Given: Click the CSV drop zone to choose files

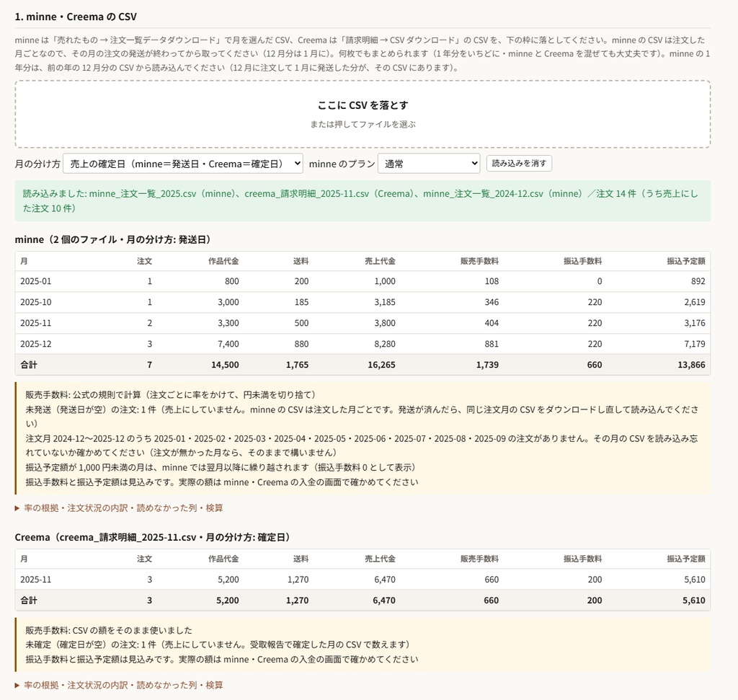Looking at the screenshot, I should coord(363,114).
